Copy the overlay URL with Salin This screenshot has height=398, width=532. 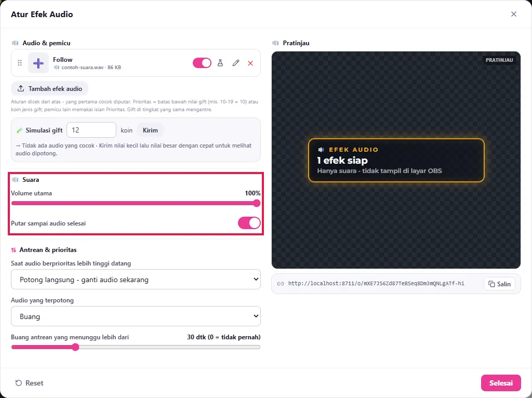499,284
